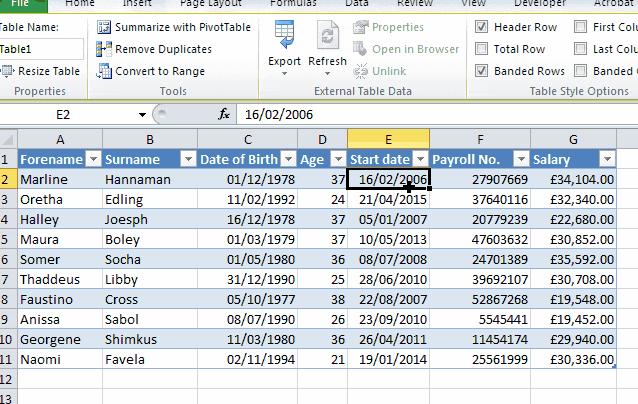Click the Resize Table icon
638x404 pixels.
[7, 71]
